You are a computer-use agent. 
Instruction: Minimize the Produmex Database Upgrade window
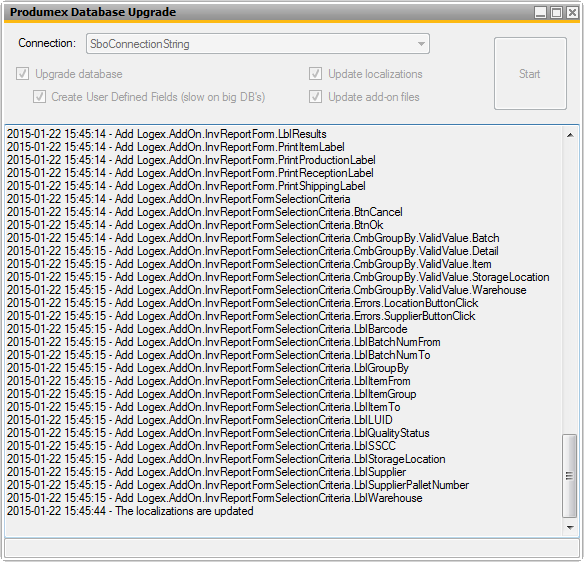(540, 12)
